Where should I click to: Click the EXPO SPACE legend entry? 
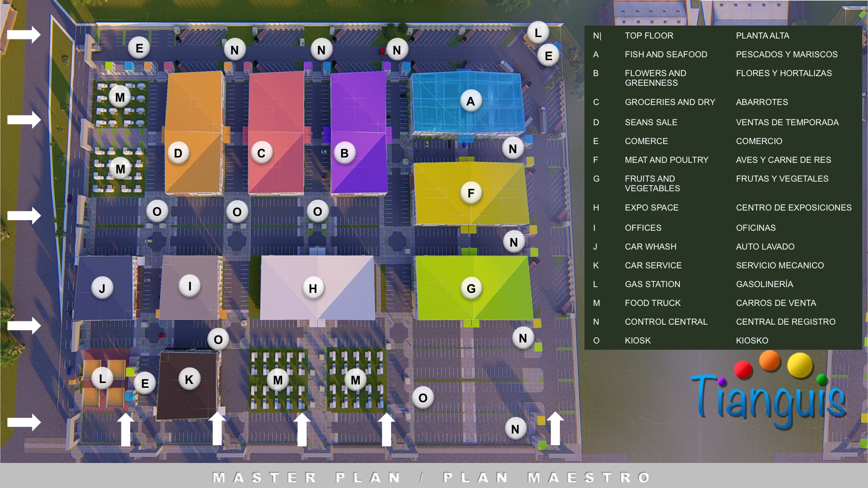(x=651, y=208)
